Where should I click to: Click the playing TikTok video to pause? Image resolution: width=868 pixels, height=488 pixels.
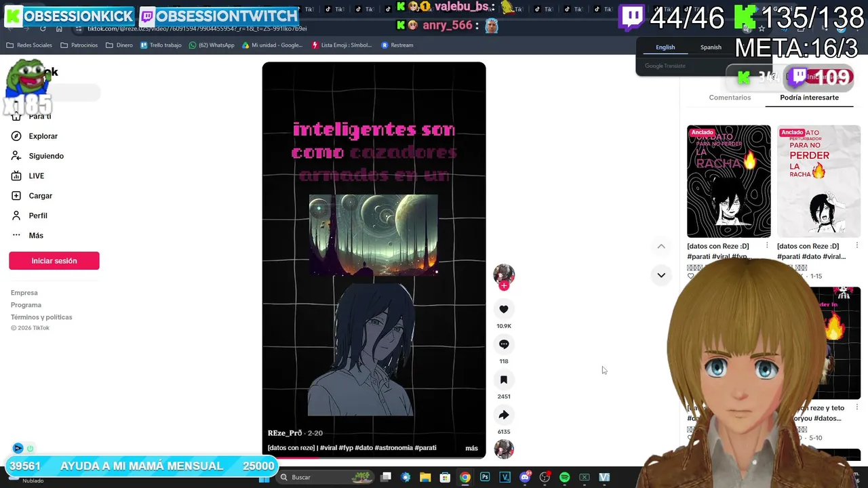(374, 260)
